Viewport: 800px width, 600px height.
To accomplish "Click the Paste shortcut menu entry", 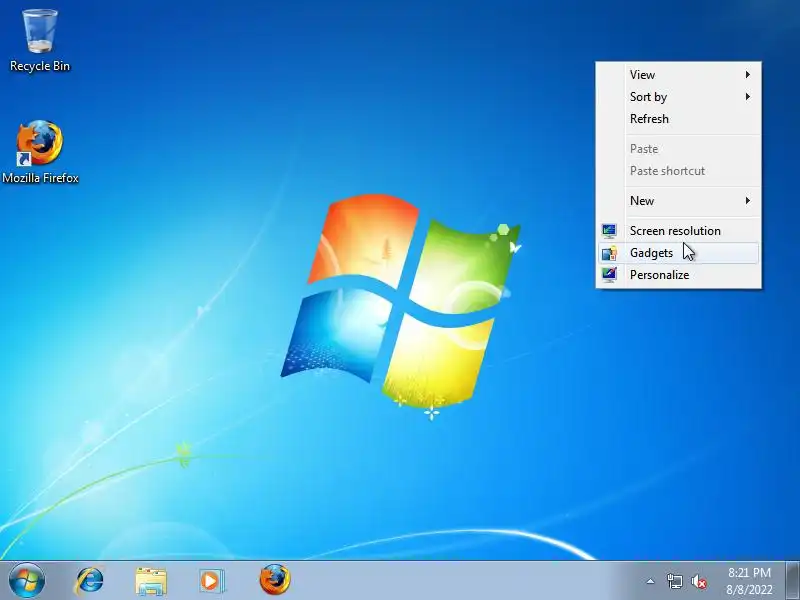I will coord(679,170).
